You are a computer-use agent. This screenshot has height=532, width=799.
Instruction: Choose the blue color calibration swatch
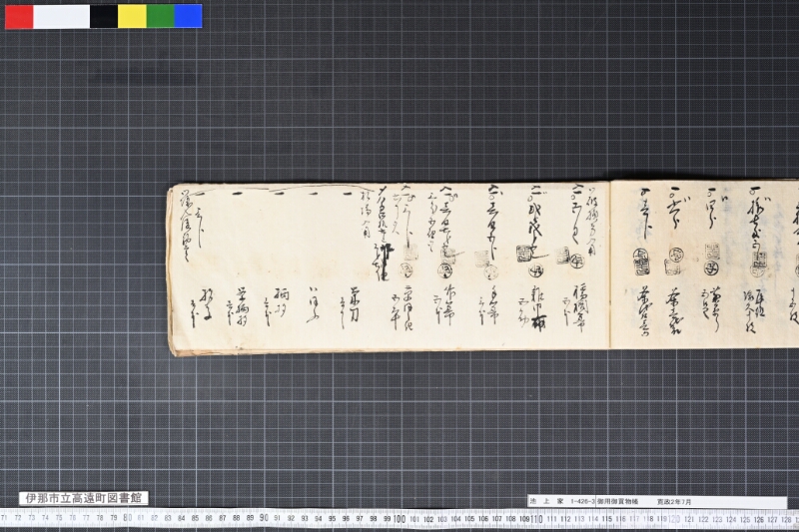tap(189, 16)
